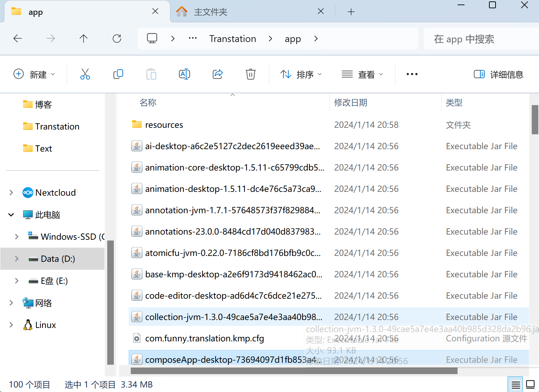
Task: Click the atomicfu-jvm jar file icon
Action: [x=137, y=253]
